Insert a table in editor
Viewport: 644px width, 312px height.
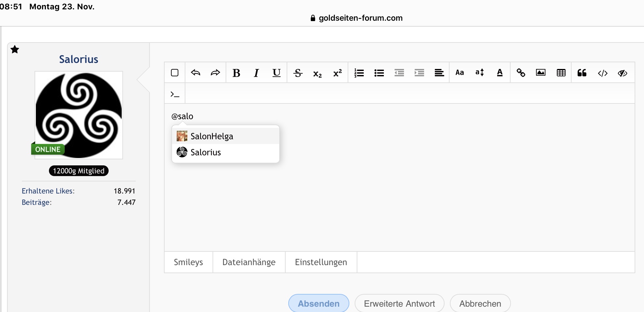[561, 73]
